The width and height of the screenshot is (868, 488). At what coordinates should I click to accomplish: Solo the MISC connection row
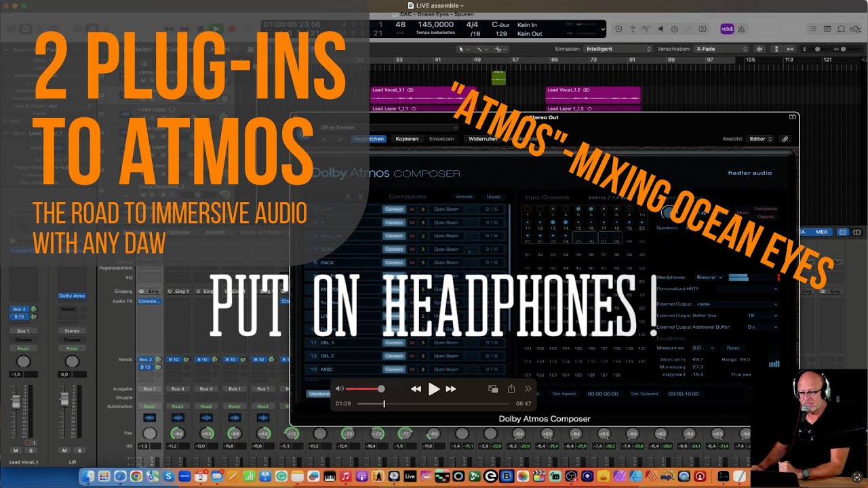(422, 369)
